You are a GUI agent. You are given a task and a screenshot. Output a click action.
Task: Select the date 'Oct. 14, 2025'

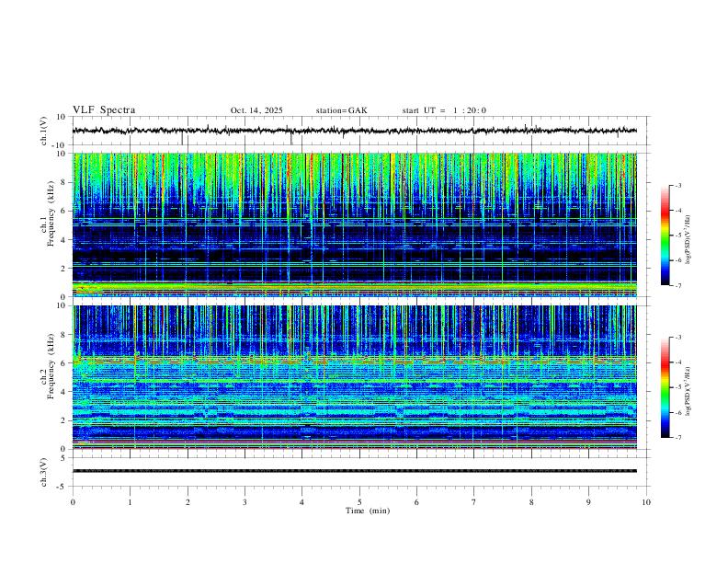[256, 110]
